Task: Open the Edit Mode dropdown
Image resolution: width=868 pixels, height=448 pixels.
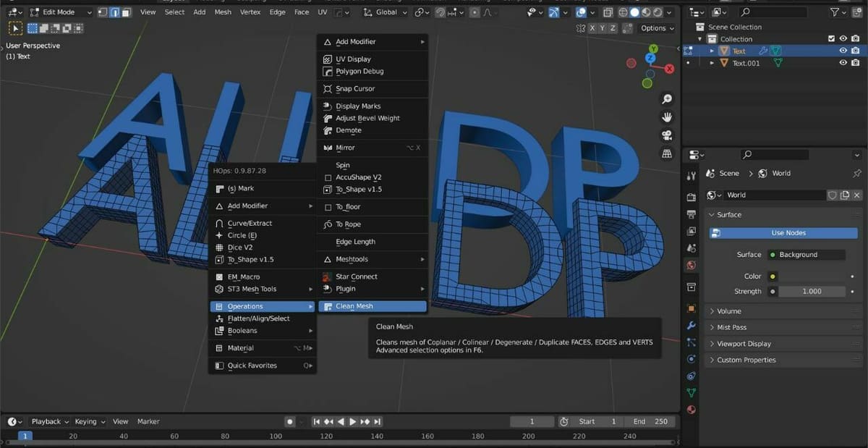Action: [61, 12]
